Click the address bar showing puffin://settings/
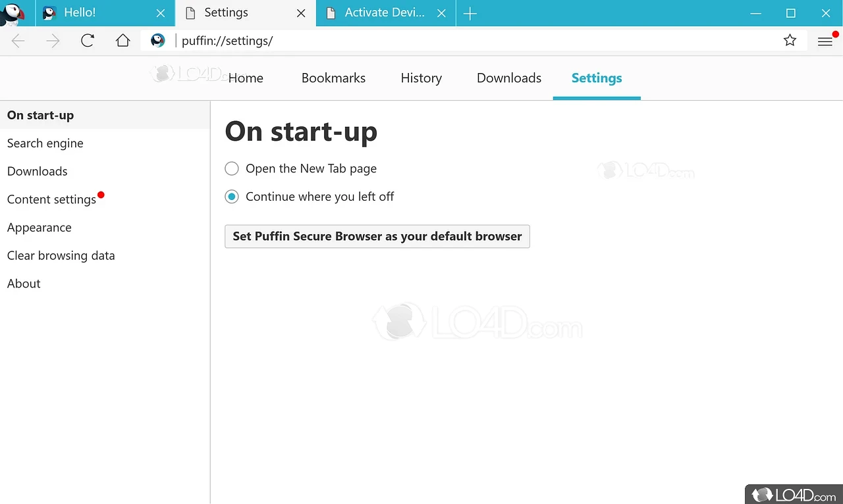 [x=474, y=41]
